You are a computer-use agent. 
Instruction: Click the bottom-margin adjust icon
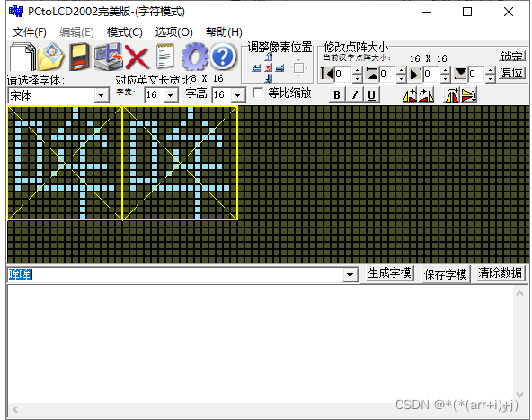click(461, 74)
